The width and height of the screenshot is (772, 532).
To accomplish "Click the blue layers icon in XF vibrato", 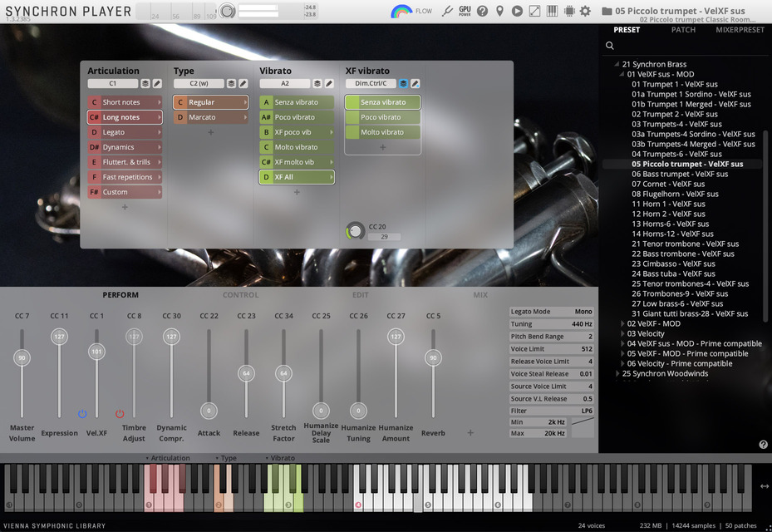I will point(403,84).
